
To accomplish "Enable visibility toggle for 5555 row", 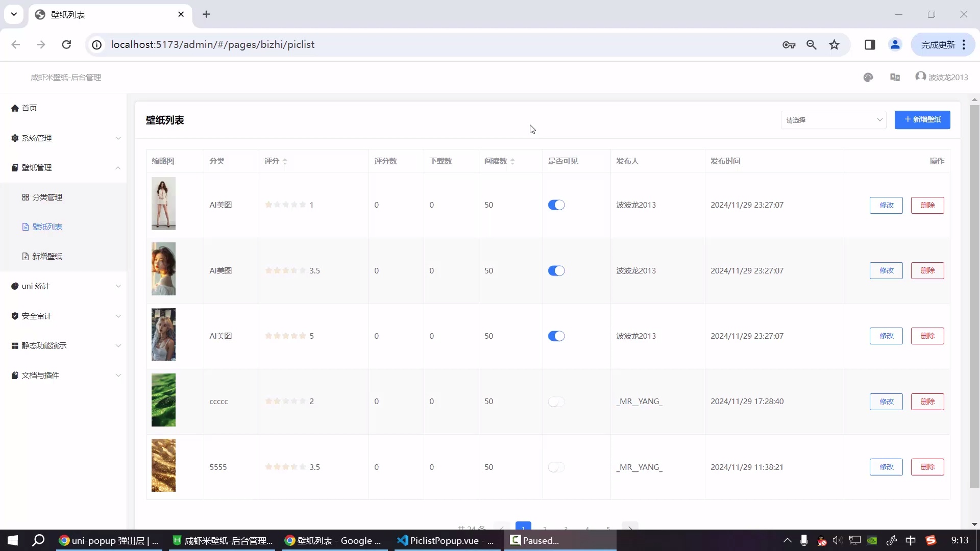I will point(556,467).
